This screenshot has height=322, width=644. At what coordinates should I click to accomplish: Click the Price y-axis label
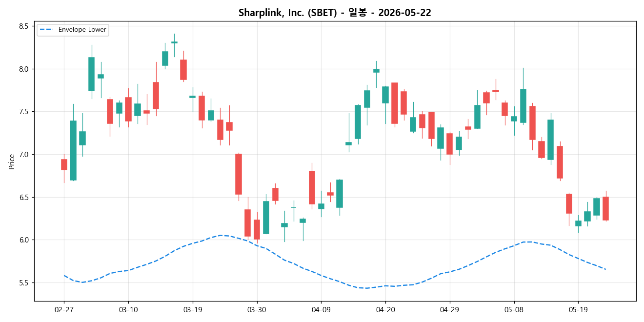[x=12, y=161]
